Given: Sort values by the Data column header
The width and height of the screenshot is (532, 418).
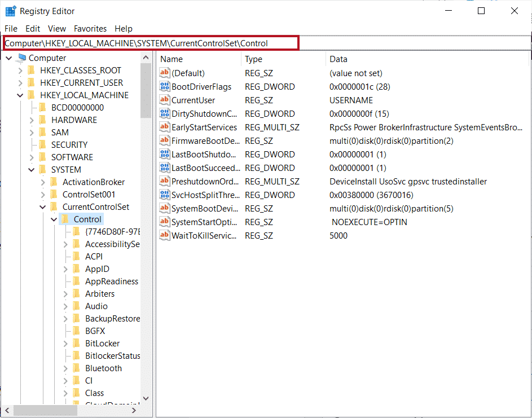Looking at the screenshot, I should 427,59.
